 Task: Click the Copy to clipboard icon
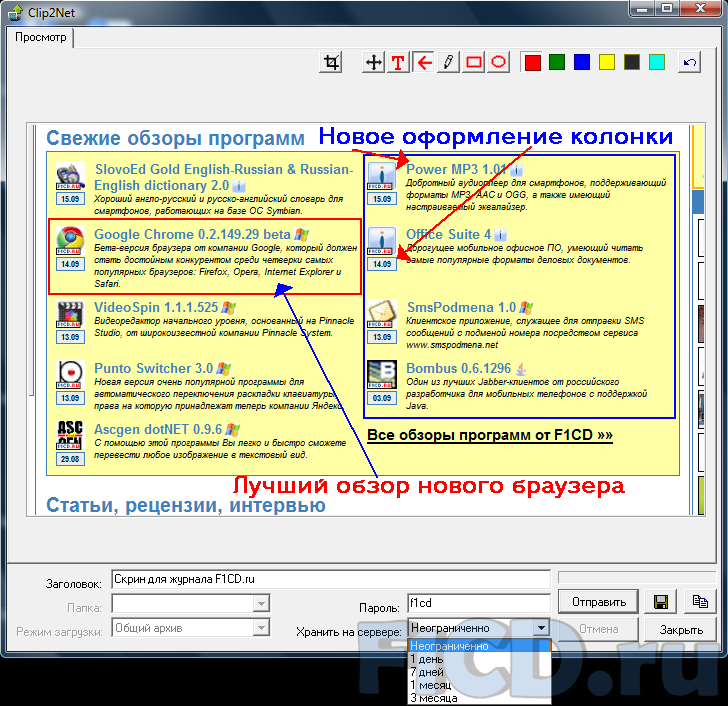pyautogui.click(x=700, y=602)
